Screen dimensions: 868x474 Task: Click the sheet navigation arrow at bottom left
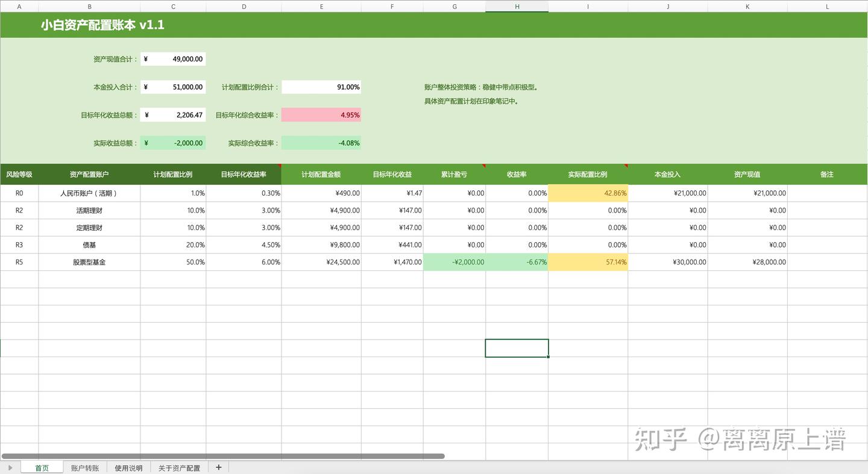click(x=10, y=467)
